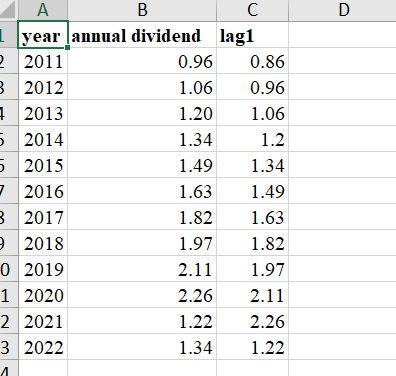396x376 pixels.
Task: Select lag1 value 1.22 in 2022 row
Action: 252,347
